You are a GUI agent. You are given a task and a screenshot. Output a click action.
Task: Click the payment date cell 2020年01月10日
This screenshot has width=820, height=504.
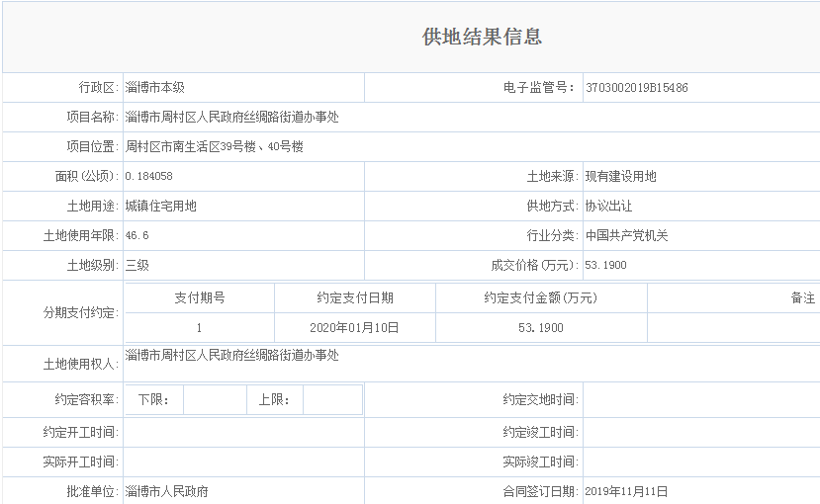coord(355,328)
